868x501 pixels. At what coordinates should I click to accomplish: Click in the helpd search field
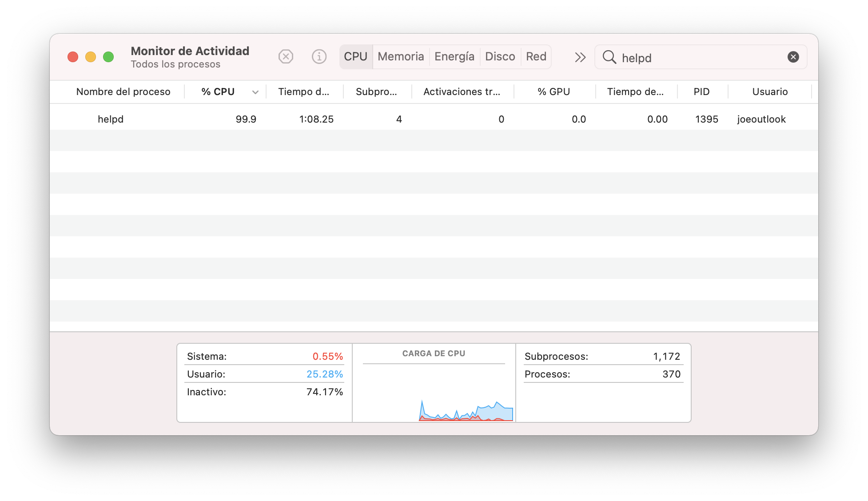click(x=702, y=58)
